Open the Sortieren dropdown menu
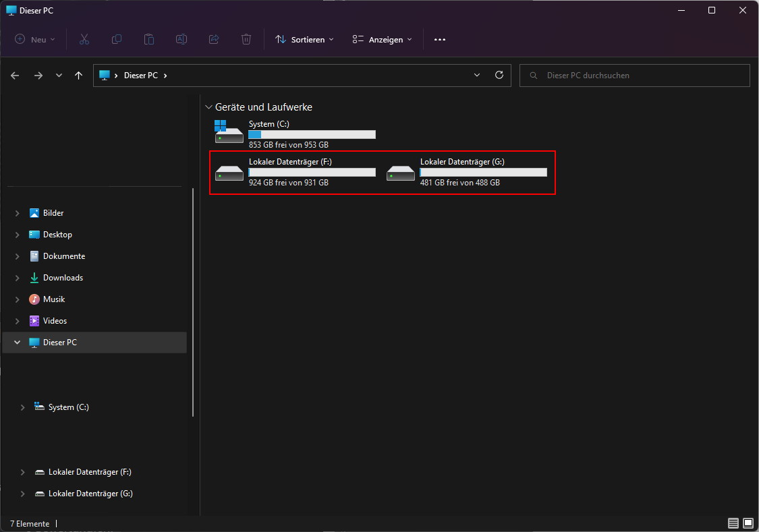Screen dimensions: 759x532 coord(304,40)
